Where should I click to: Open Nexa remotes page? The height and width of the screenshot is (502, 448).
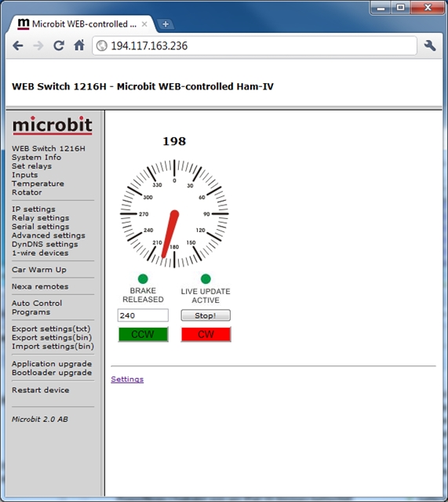pos(40,286)
